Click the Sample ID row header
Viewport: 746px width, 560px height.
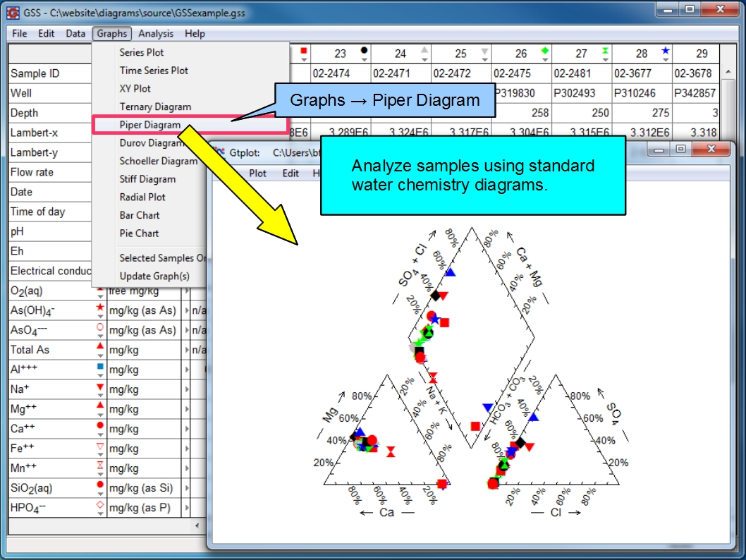tap(50, 73)
